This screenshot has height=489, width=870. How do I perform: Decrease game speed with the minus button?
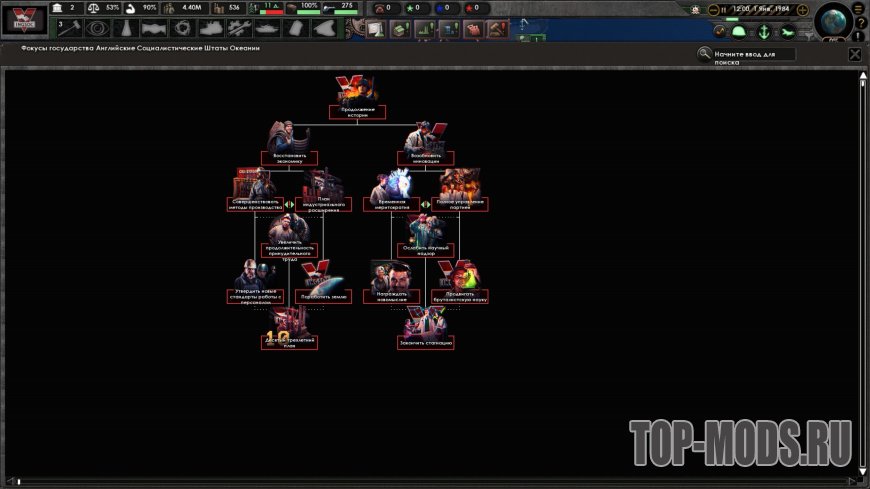coord(713,10)
